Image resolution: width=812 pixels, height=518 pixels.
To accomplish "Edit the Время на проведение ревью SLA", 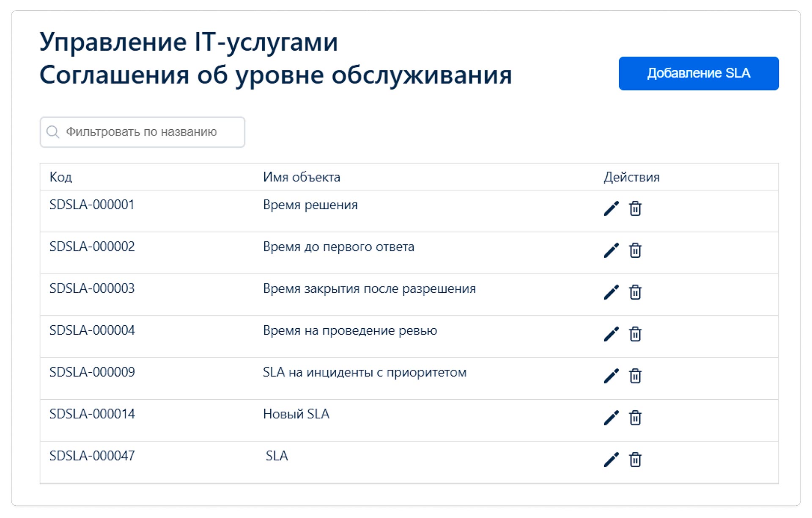I will 611,334.
